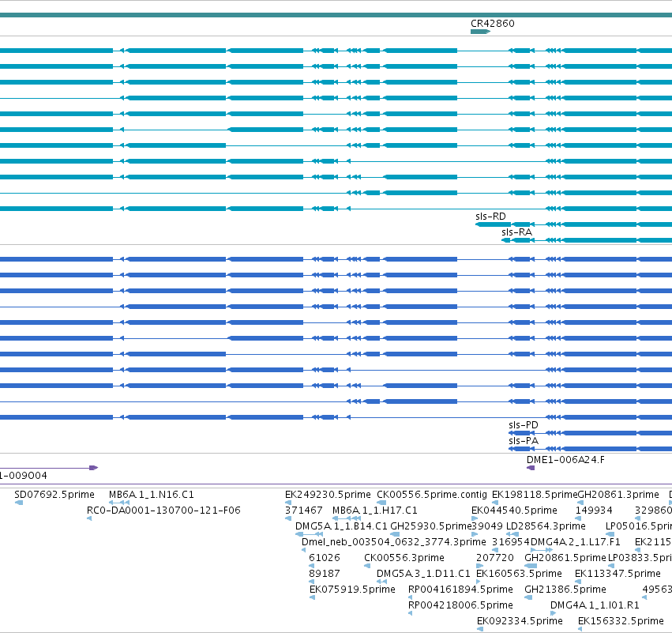Select the purple DME1-006A24.F feature glyph
Screen dimensions: 672x633
point(531,468)
